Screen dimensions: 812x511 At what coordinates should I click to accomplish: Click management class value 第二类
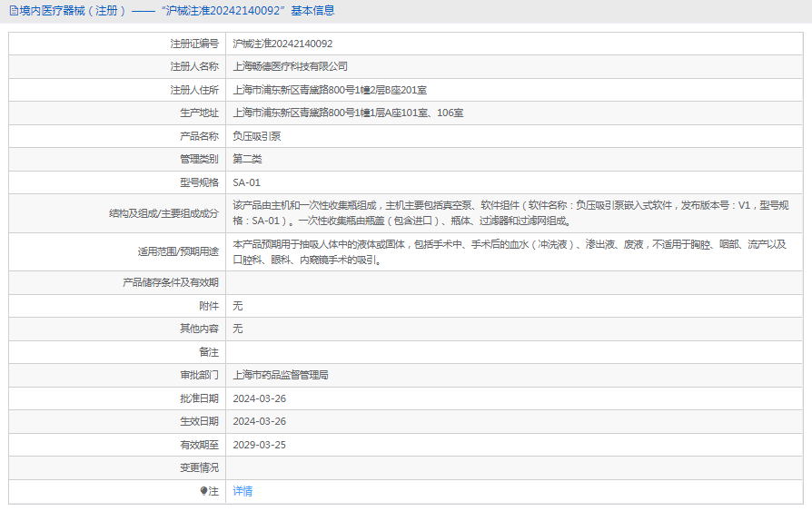point(247,159)
